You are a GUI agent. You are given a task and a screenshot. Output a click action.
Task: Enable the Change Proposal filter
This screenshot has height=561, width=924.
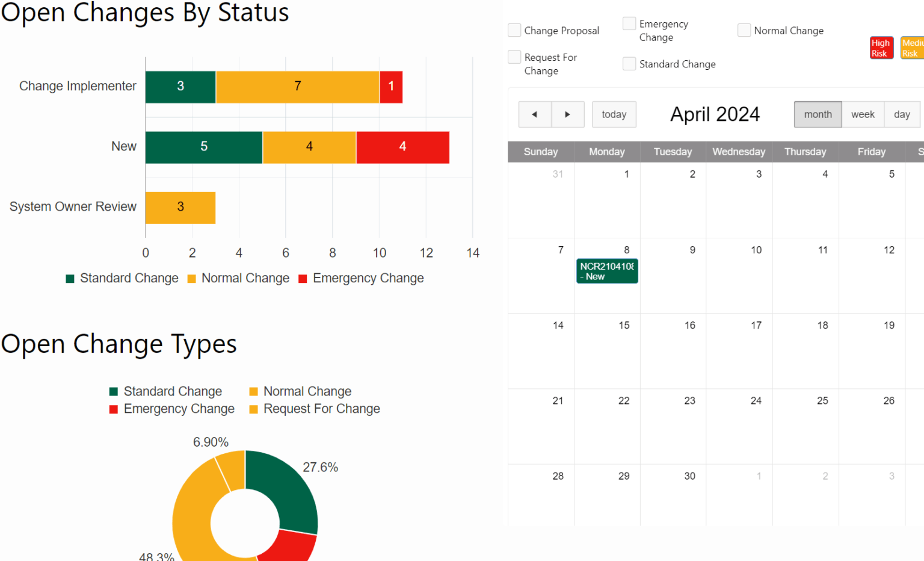click(x=514, y=29)
